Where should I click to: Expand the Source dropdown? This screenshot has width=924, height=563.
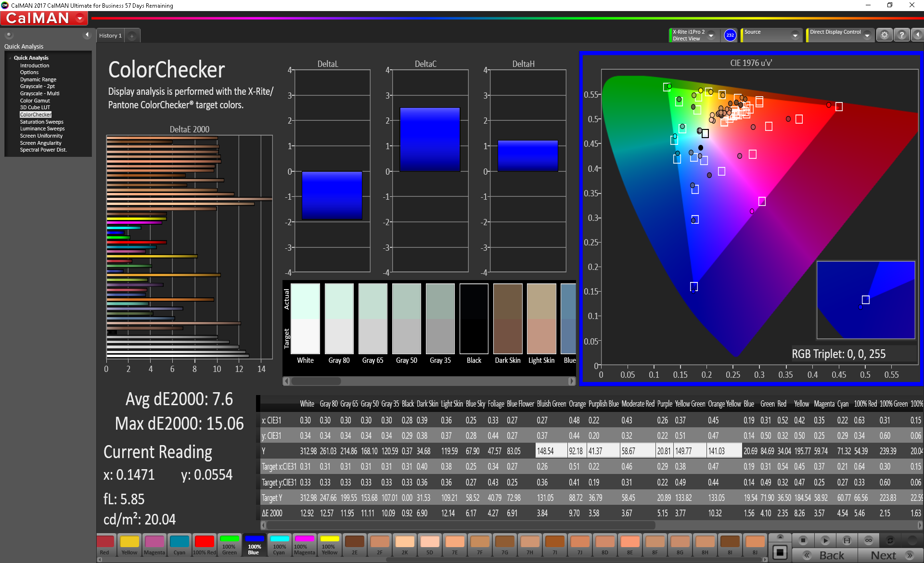coord(795,36)
